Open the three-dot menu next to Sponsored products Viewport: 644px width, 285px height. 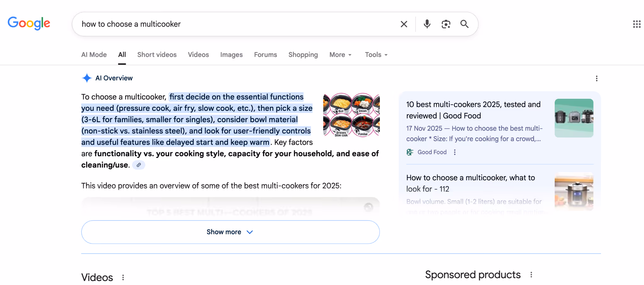point(531,274)
